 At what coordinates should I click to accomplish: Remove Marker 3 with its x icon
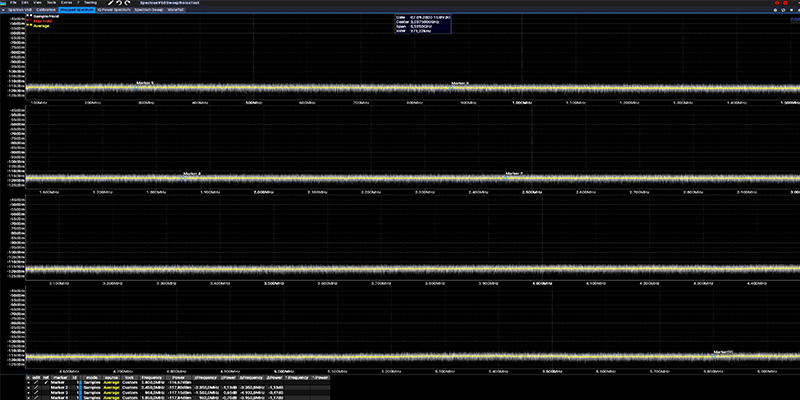coord(28,392)
